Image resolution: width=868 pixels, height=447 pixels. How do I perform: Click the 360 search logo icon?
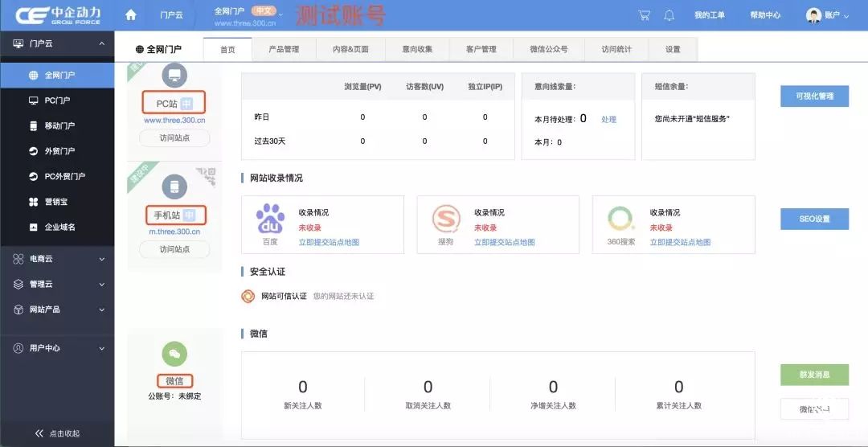click(620, 219)
